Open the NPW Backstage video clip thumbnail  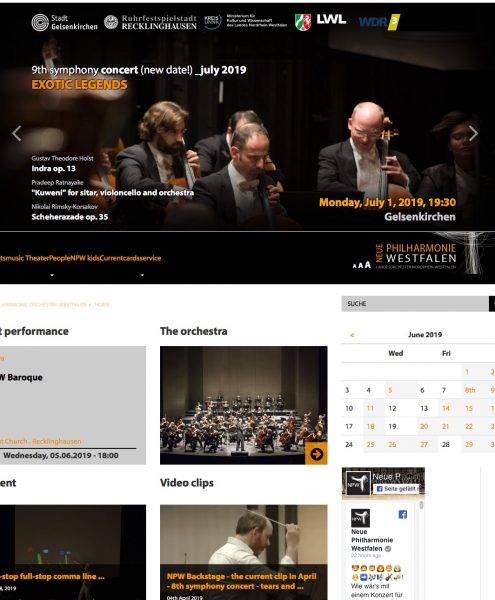[244, 552]
